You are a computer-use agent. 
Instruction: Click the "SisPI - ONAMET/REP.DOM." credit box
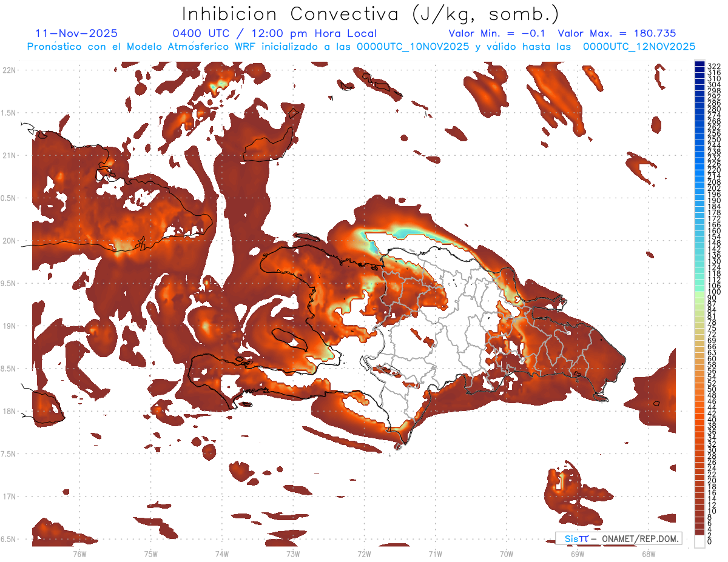[618, 538]
